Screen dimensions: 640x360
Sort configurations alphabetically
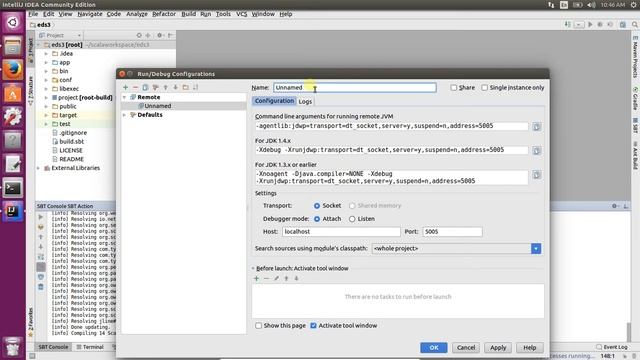coord(196,87)
